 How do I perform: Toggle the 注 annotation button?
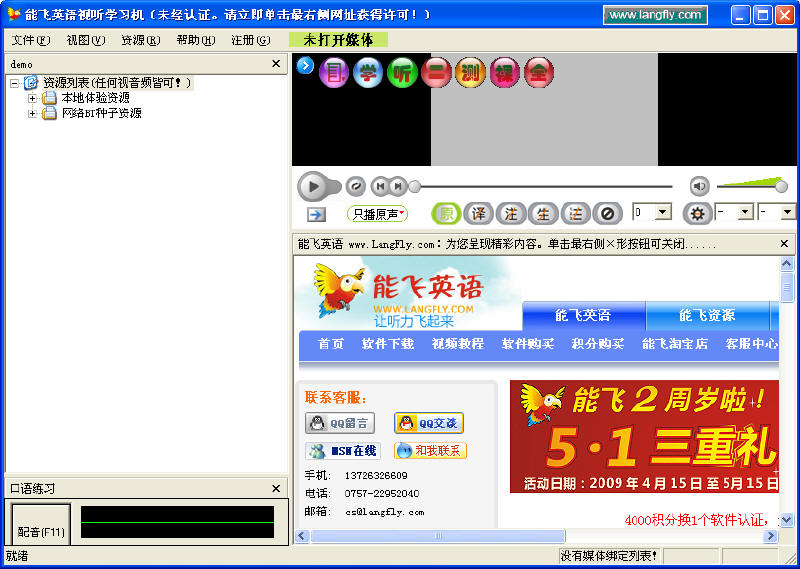(x=511, y=214)
